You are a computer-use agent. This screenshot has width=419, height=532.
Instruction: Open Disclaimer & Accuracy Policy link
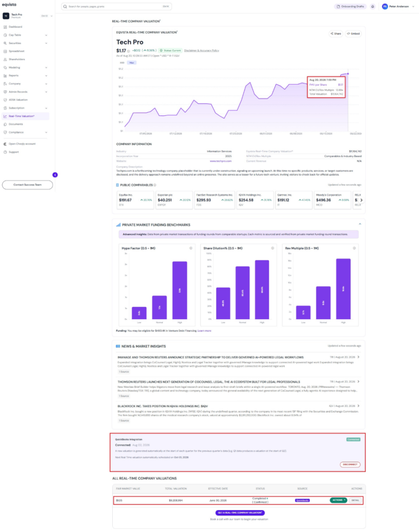(202, 50)
